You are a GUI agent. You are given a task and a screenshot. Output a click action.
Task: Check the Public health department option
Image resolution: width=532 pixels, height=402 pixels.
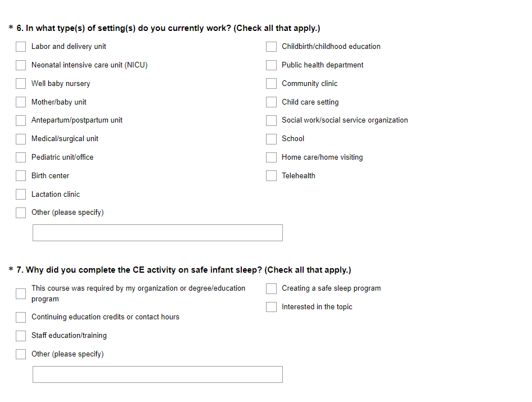pyautogui.click(x=272, y=65)
